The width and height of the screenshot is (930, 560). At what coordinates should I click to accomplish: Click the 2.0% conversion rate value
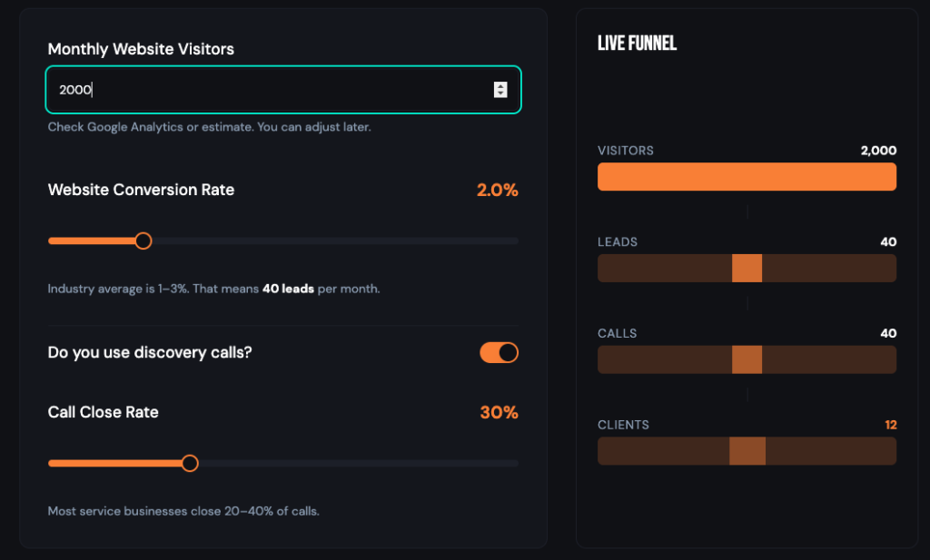click(497, 190)
